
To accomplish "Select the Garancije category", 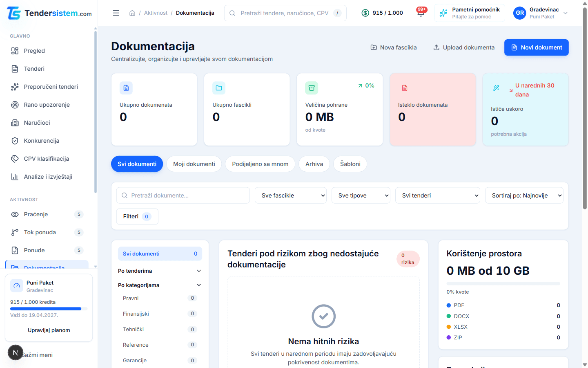I will pyautogui.click(x=160, y=360).
